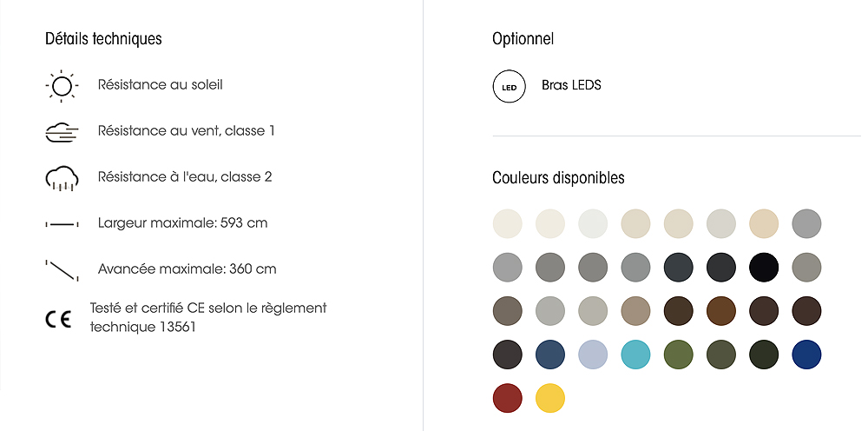Image resolution: width=868 pixels, height=431 pixels.
Task: Select the rust brown color swatch
Action: 721,310
